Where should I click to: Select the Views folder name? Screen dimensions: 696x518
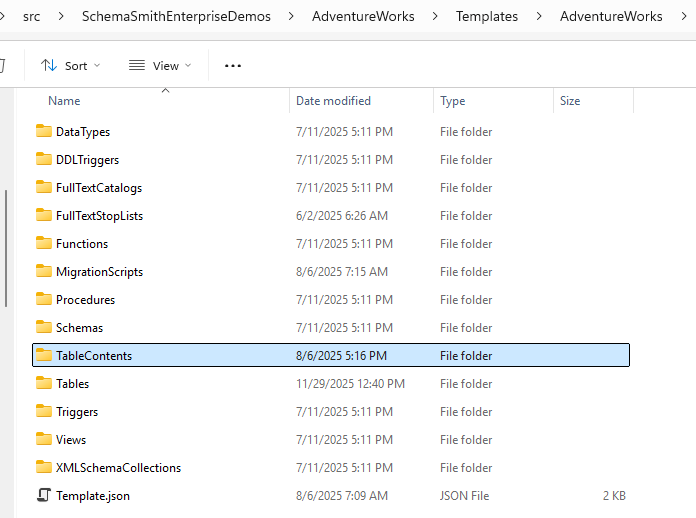pyautogui.click(x=71, y=439)
